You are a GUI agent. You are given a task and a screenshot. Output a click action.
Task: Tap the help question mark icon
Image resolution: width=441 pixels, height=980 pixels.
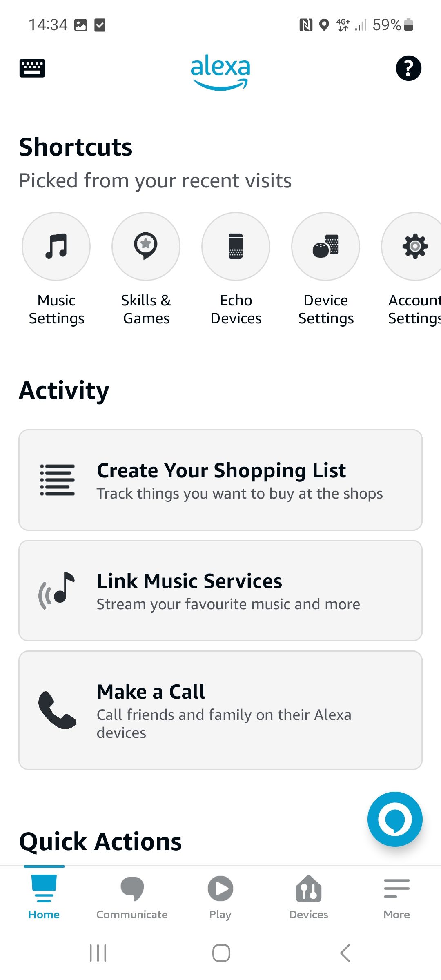(408, 68)
